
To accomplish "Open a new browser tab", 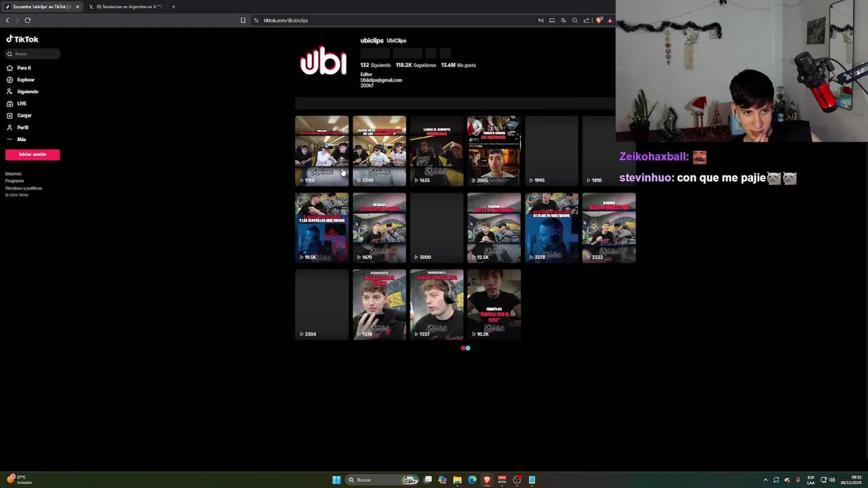I will click(173, 7).
